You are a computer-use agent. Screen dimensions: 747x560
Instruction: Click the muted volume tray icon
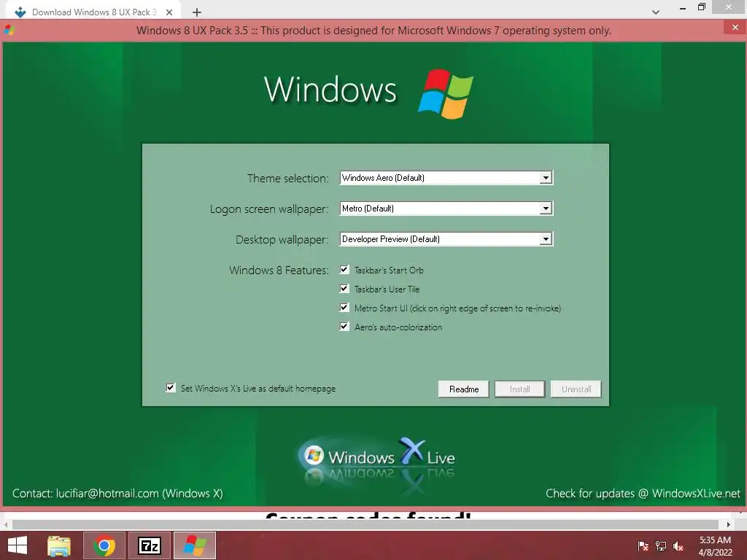678,545
